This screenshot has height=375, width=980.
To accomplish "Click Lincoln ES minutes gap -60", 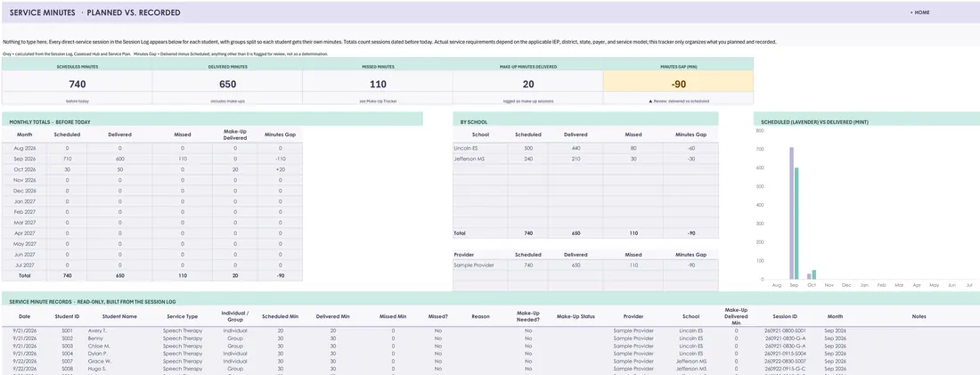I will [691, 148].
